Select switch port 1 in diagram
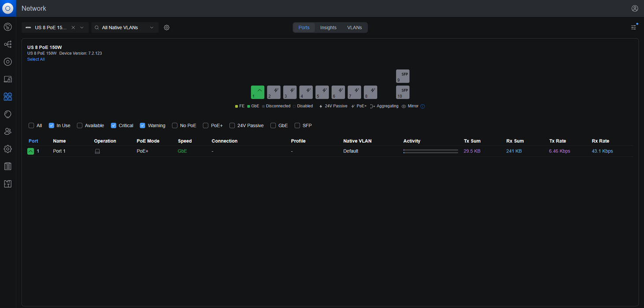This screenshot has width=644, height=308. tap(258, 92)
